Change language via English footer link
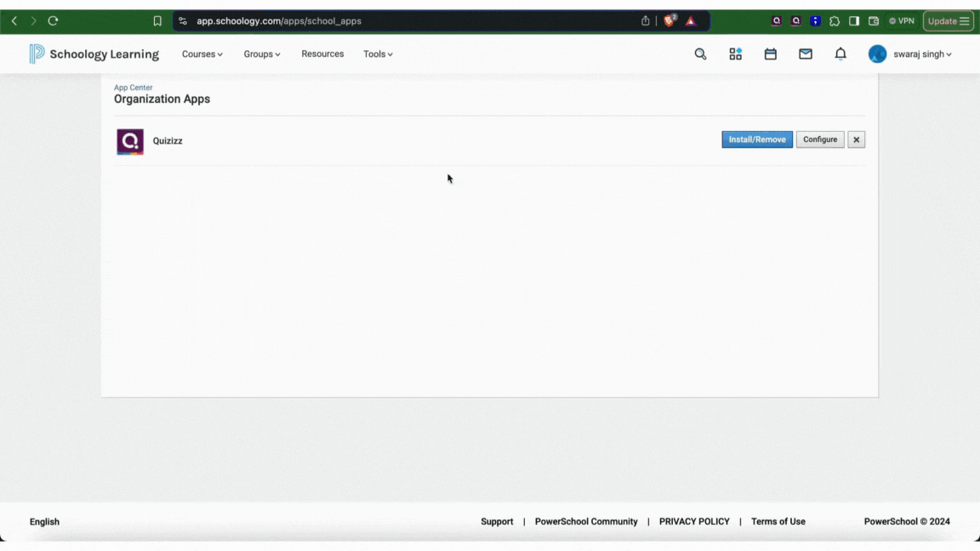This screenshot has height=551, width=980. tap(44, 521)
